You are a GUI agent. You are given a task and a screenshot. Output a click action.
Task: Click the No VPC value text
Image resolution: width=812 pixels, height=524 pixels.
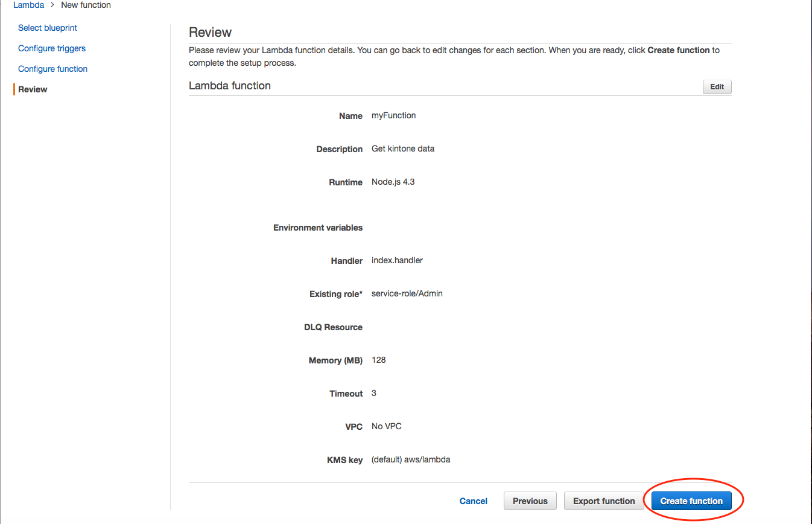pyautogui.click(x=386, y=426)
